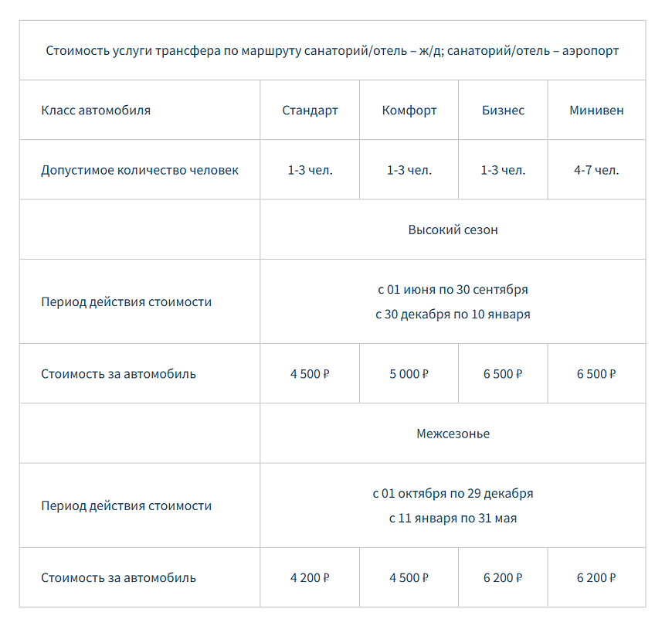Click the '4-7 чел.' capacity cell
672x626 pixels.
596,170
